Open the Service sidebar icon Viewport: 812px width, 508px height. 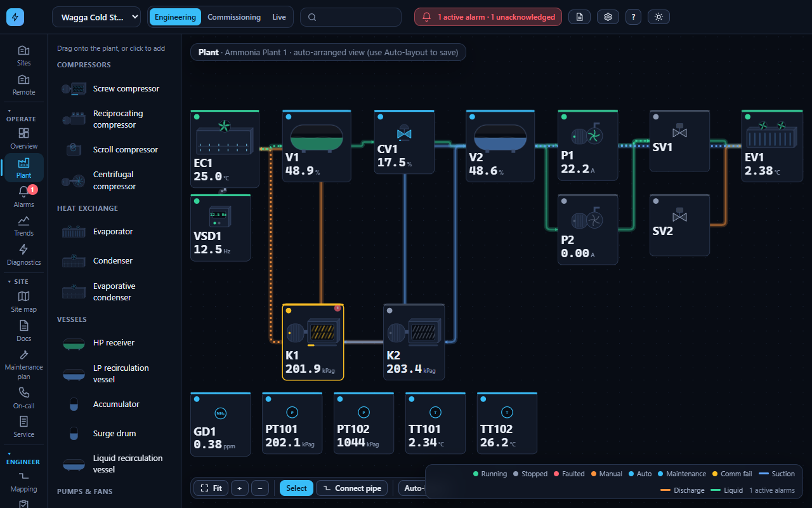tap(23, 427)
